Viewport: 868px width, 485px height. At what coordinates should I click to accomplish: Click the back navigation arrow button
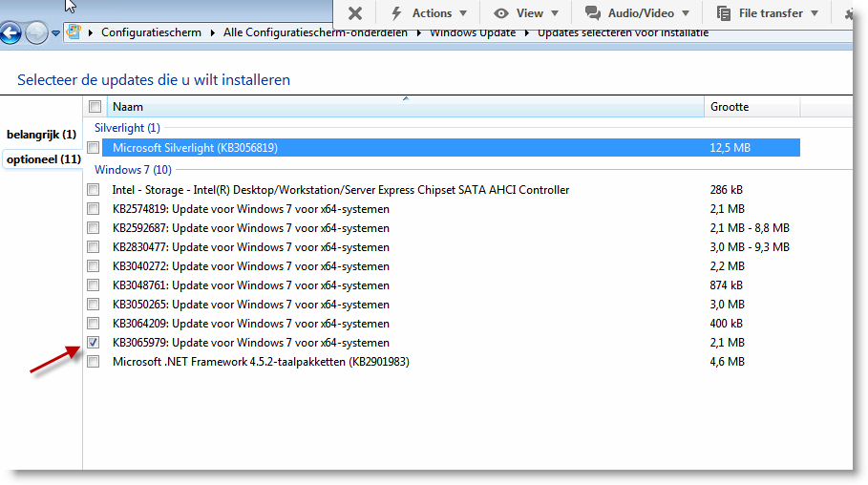pos(10,33)
